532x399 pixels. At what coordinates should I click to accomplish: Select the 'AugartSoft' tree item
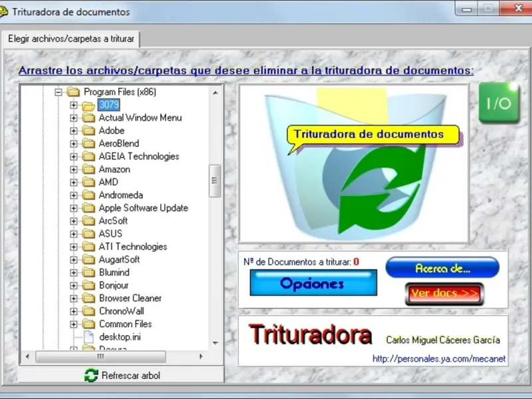[x=119, y=259]
